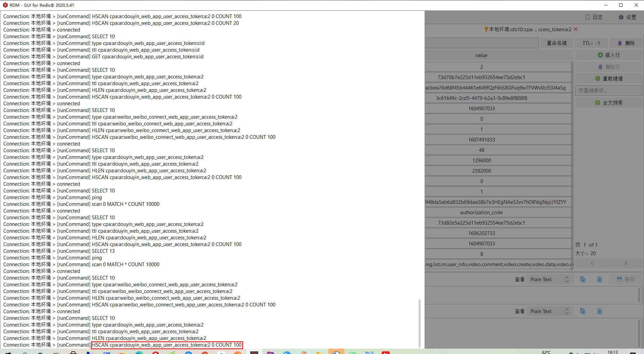This screenshot has width=644, height=354.
Task: Click the lower text document icon
Action: (599, 311)
